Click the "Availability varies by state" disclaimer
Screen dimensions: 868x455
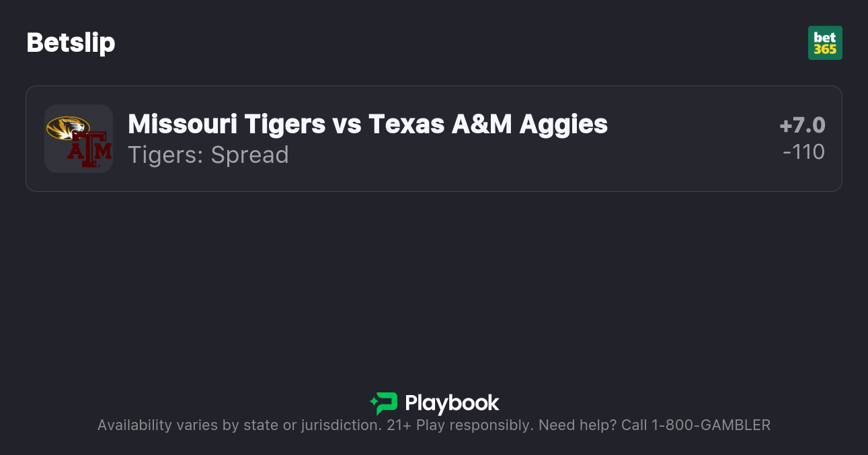195,425
